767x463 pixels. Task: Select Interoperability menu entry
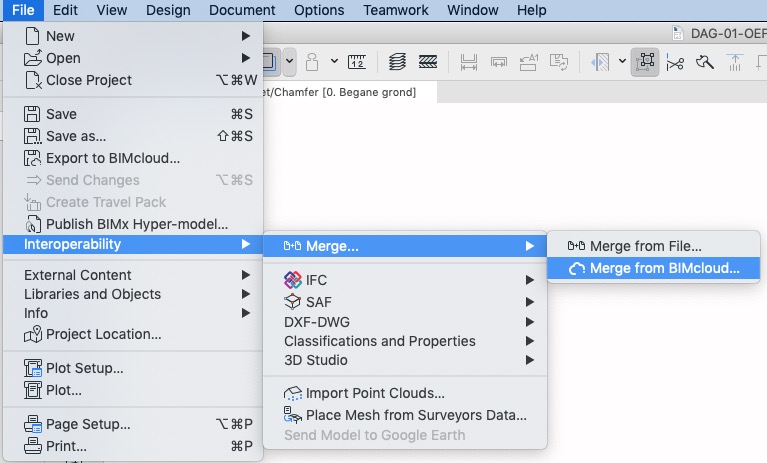[x=133, y=244]
